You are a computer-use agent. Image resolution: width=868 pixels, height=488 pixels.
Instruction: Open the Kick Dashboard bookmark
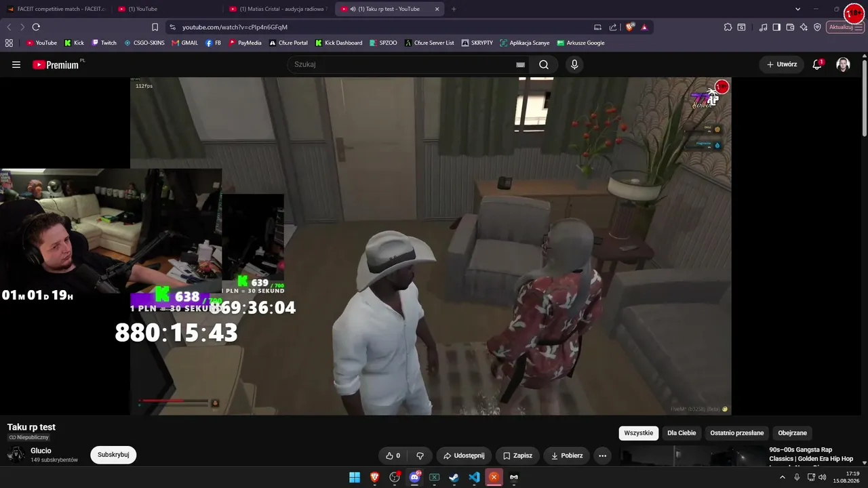(338, 43)
